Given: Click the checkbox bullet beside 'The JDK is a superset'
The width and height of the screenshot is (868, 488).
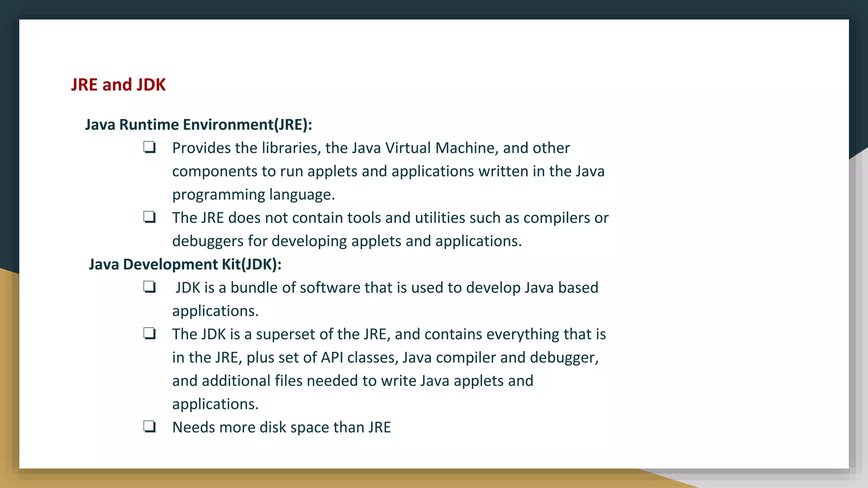Looking at the screenshot, I should (150, 334).
